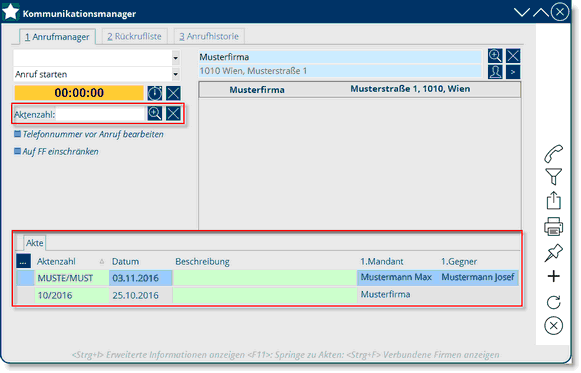This screenshot has height=373, width=581.
Task: Click the Musterfirma name field
Action: (x=340, y=57)
